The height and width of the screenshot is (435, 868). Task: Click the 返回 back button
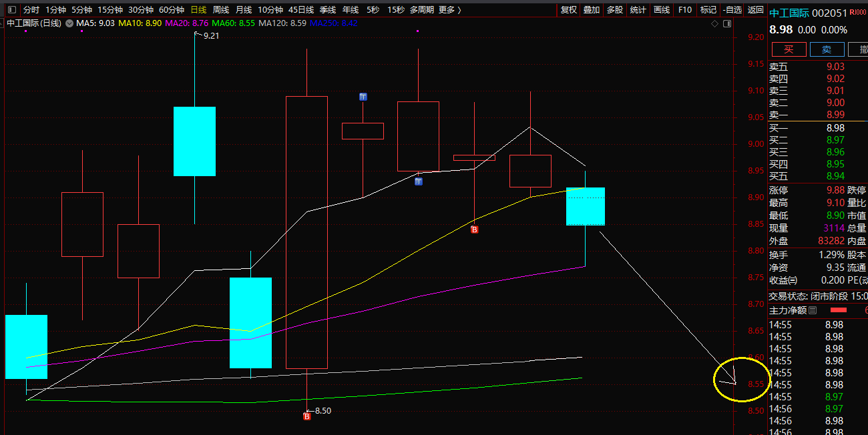point(756,10)
